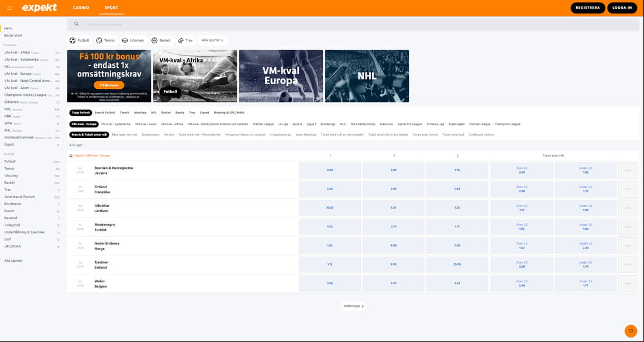Click the Registrera button

[x=588, y=8]
